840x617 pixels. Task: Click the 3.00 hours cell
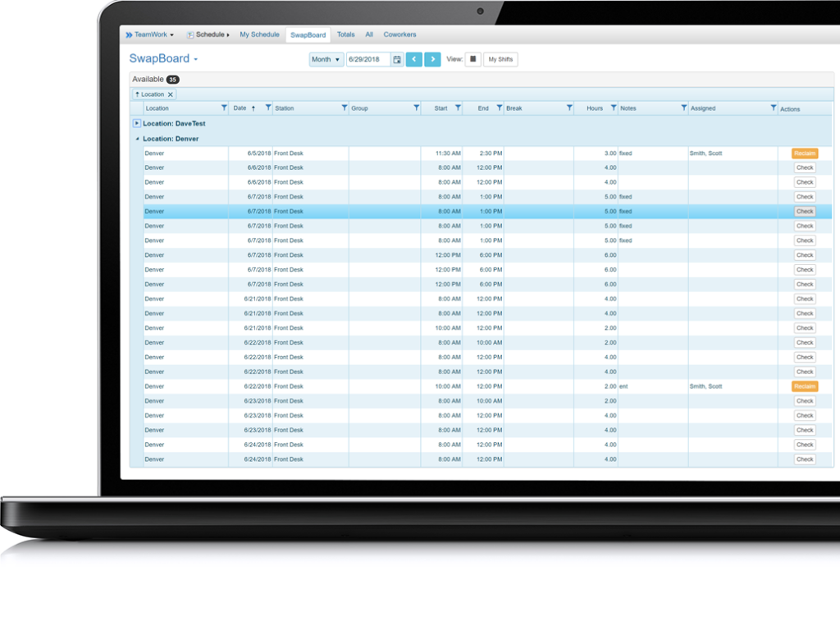(610, 153)
